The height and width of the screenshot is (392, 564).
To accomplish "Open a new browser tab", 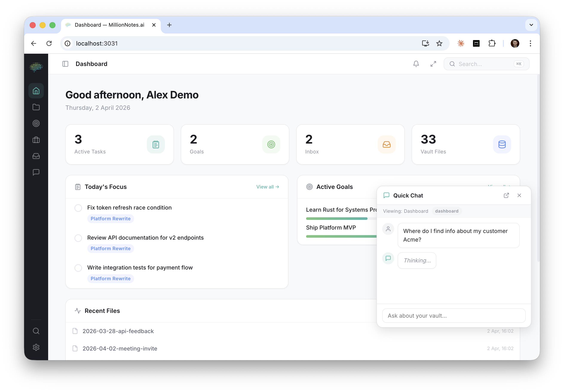I will [x=169, y=25].
